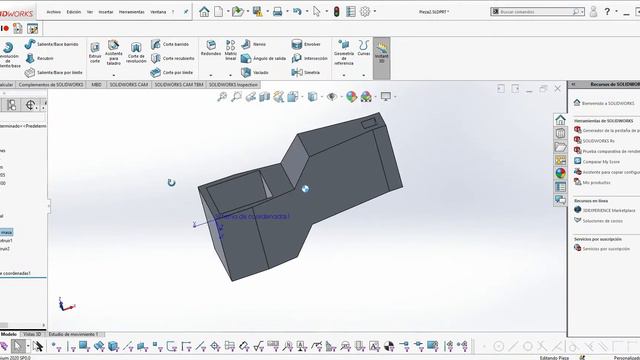Open File Explorer folder tab in task pane
This screenshot has height=360, width=640.
[x=560, y=147]
